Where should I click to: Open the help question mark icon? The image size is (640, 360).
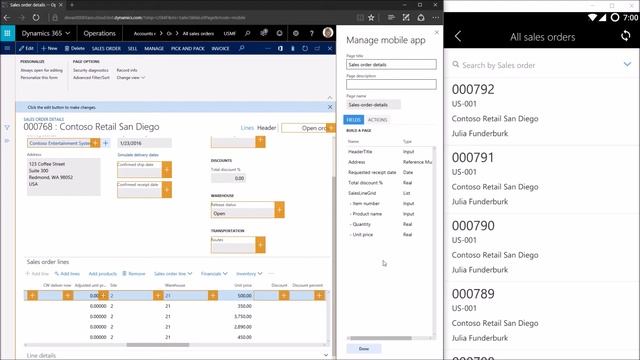[x=311, y=33]
